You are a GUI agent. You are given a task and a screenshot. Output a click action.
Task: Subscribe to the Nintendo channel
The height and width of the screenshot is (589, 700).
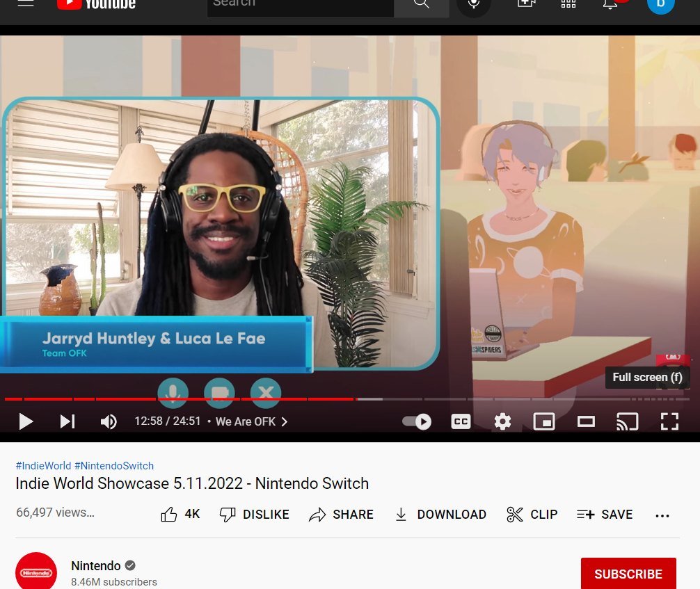tap(628, 574)
